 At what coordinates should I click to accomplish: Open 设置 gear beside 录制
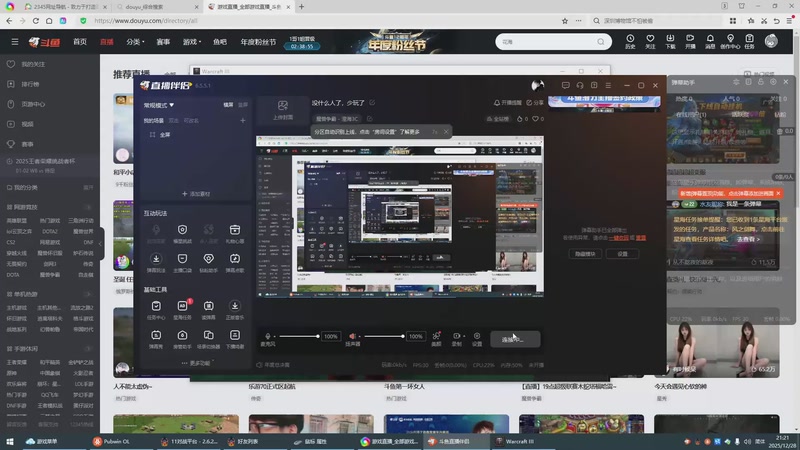click(477, 338)
